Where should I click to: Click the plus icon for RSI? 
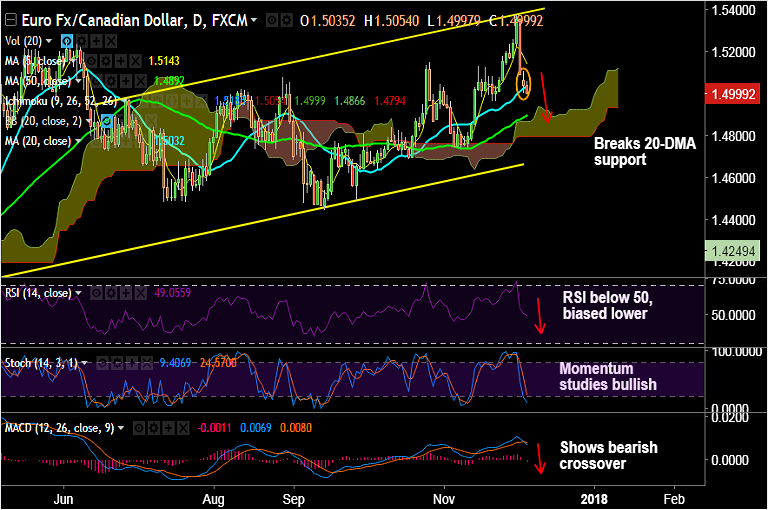[126, 293]
